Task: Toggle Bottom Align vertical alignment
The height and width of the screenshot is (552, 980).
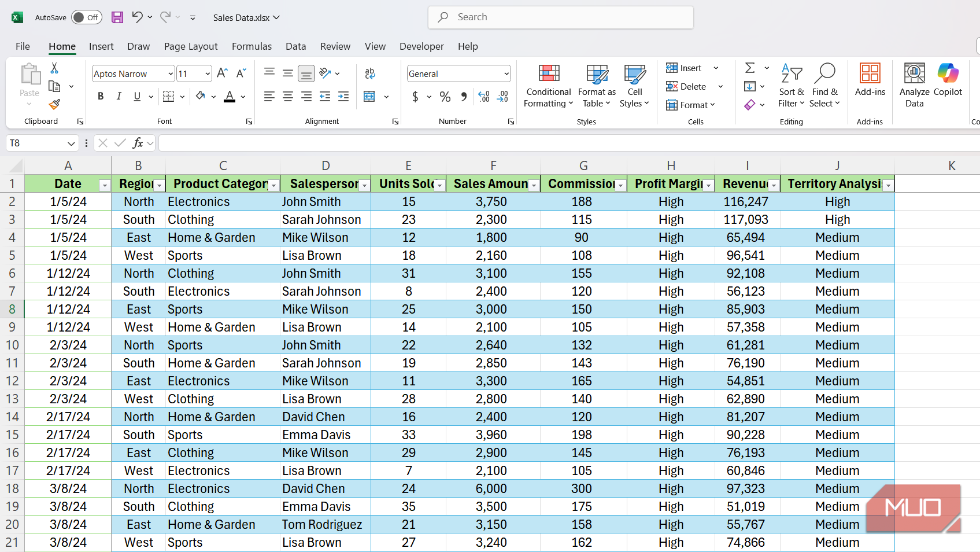Action: click(306, 73)
